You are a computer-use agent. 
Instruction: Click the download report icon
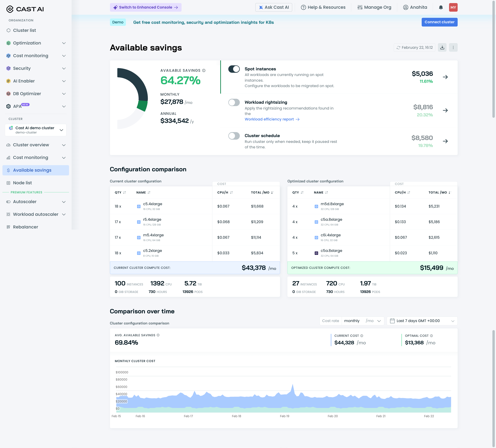point(442,47)
